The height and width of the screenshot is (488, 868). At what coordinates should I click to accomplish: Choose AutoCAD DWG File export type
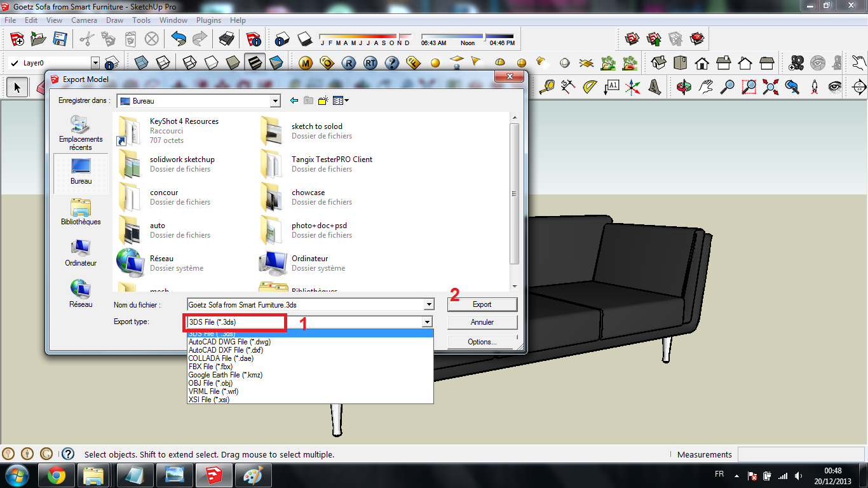click(x=229, y=342)
